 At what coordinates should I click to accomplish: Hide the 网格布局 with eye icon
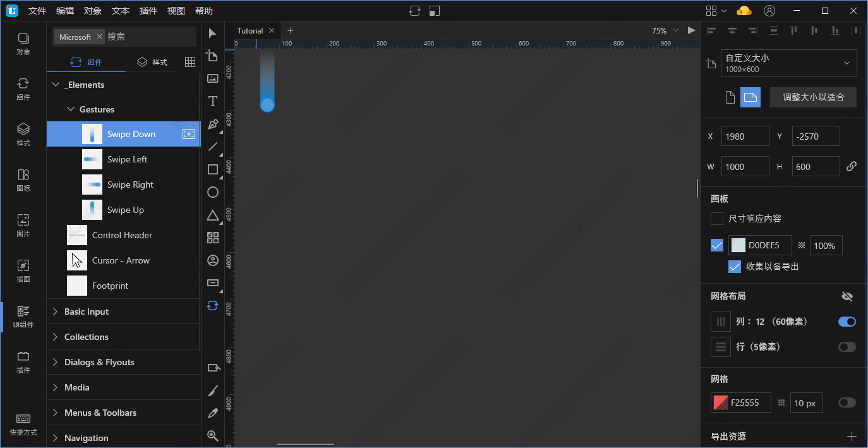847,296
